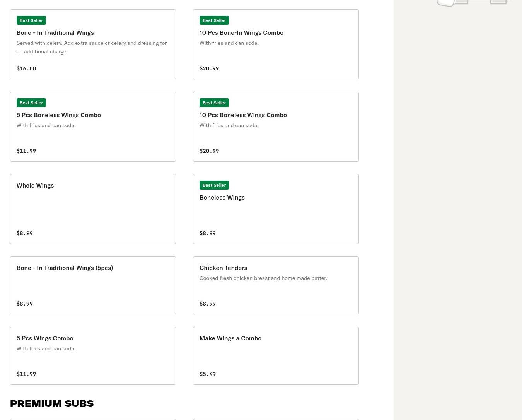The height and width of the screenshot is (420, 522).
Task: Click Best Seller badge on 10 Pcs Boneless Combo
Action: (214, 102)
